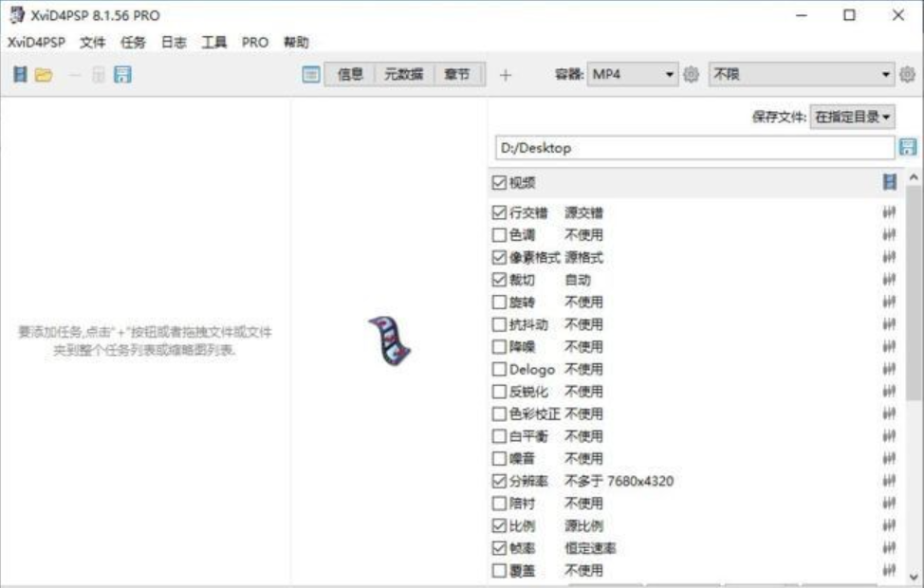924x588 pixels.
Task: Tick the 抗抖动 checkbox
Action: 499,324
